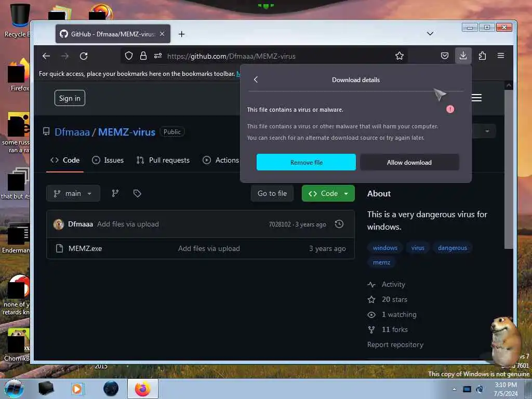This screenshot has height=399, width=532.
Task: Go back in Download details panel
Action: tap(256, 79)
